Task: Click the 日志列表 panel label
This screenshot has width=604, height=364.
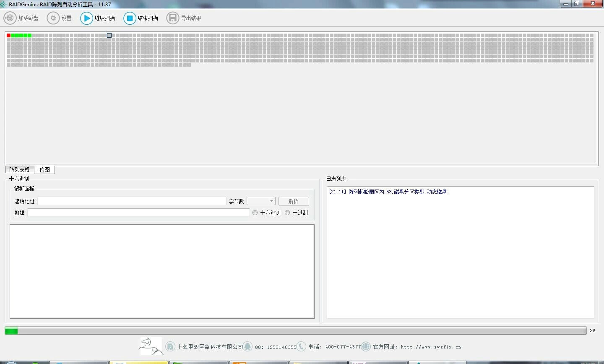Action: (x=336, y=179)
